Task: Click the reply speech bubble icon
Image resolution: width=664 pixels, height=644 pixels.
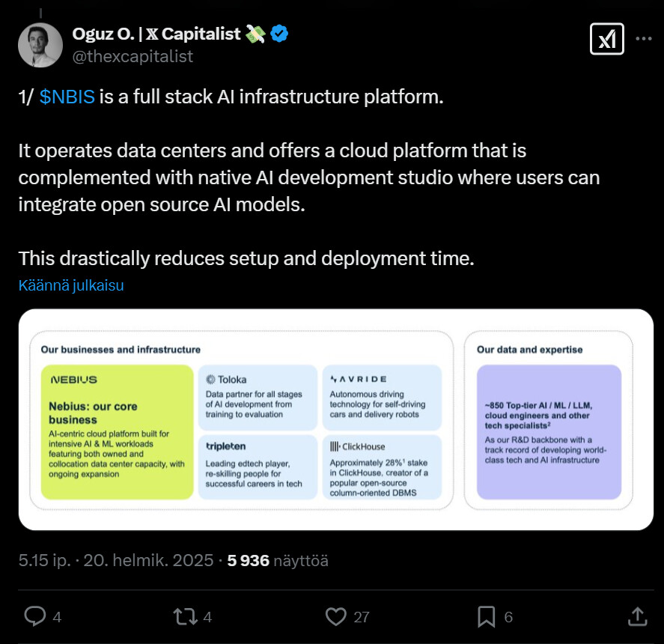Action: click(x=35, y=616)
